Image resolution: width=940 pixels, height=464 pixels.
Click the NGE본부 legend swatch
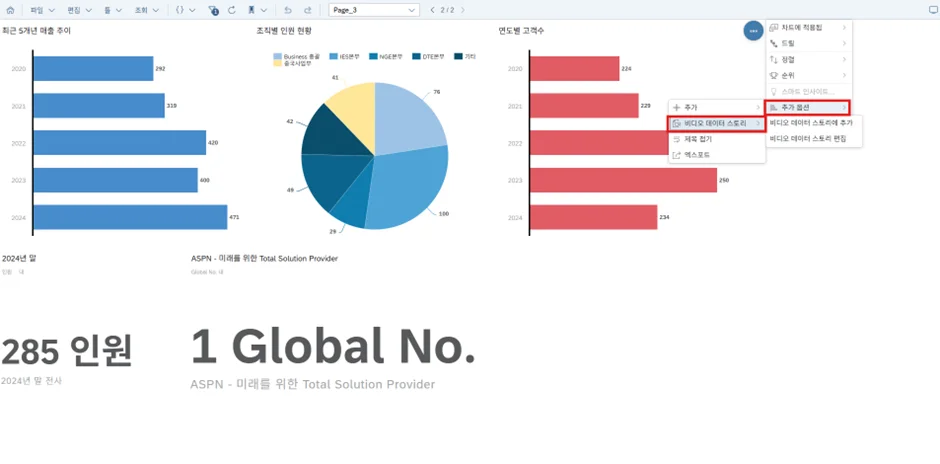click(373, 56)
